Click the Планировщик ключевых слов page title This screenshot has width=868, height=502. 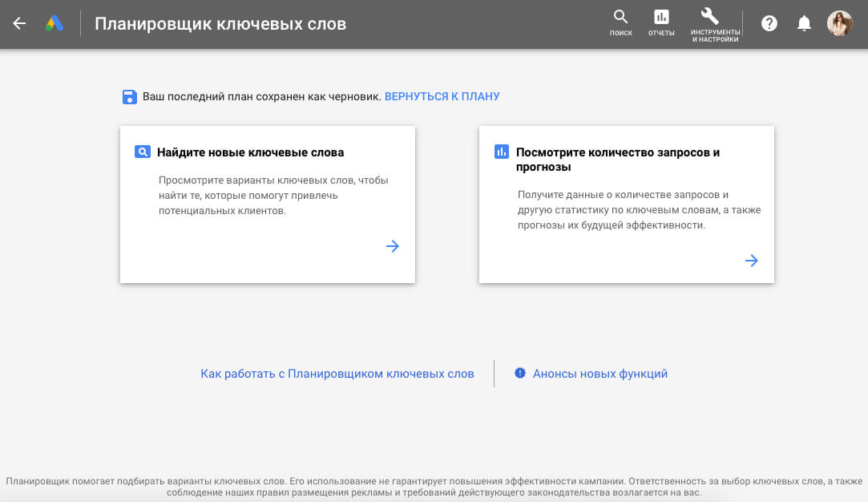(220, 23)
